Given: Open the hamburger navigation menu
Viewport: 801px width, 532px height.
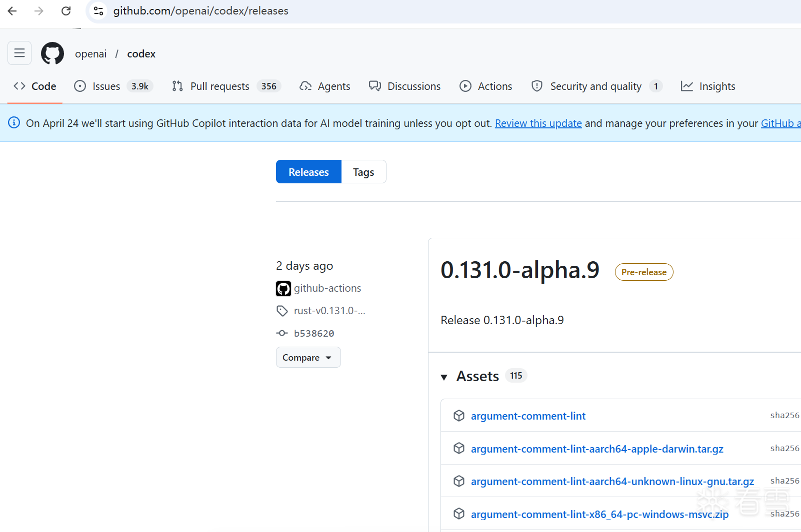Looking at the screenshot, I should pos(19,53).
